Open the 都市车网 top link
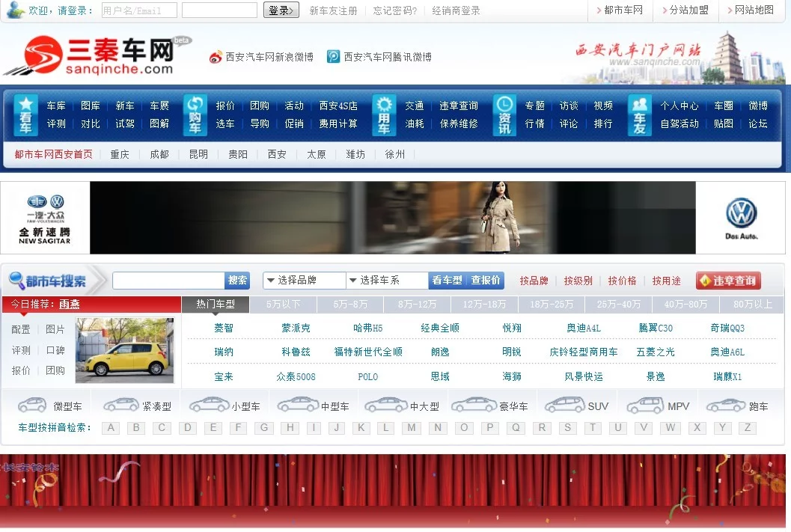791x532 pixels. (x=623, y=10)
